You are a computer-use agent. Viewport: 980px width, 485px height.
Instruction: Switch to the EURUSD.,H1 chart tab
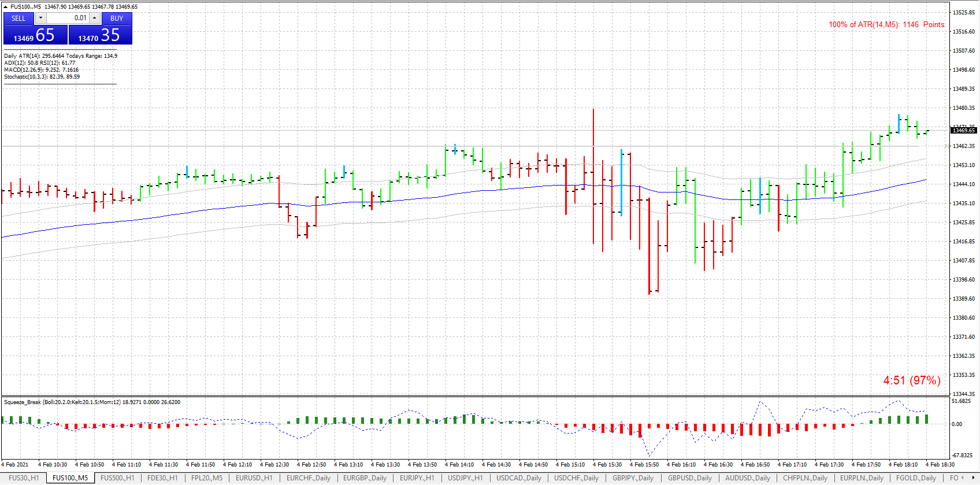pyautogui.click(x=254, y=478)
